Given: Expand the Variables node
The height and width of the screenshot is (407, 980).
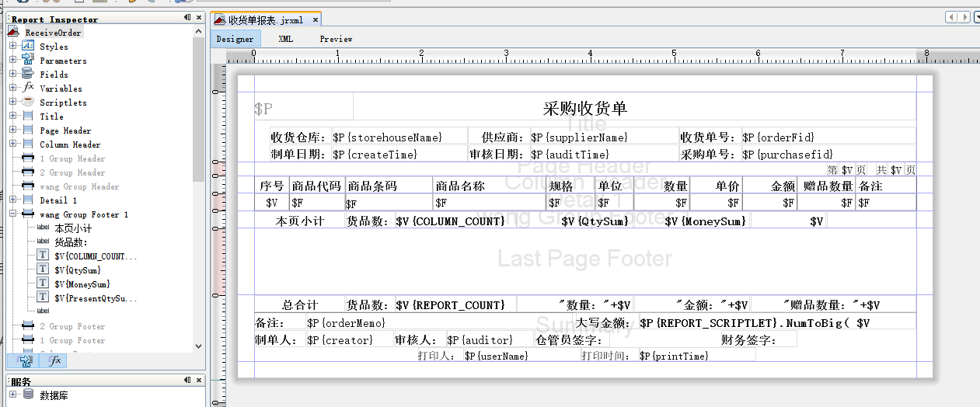Looking at the screenshot, I should click(x=12, y=89).
